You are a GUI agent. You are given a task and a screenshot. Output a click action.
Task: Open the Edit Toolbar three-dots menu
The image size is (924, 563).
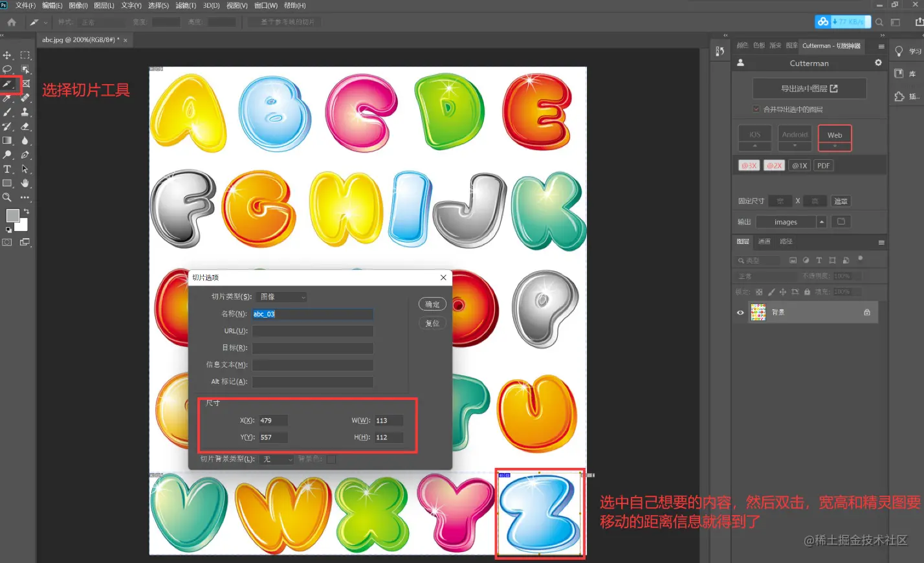(x=25, y=197)
